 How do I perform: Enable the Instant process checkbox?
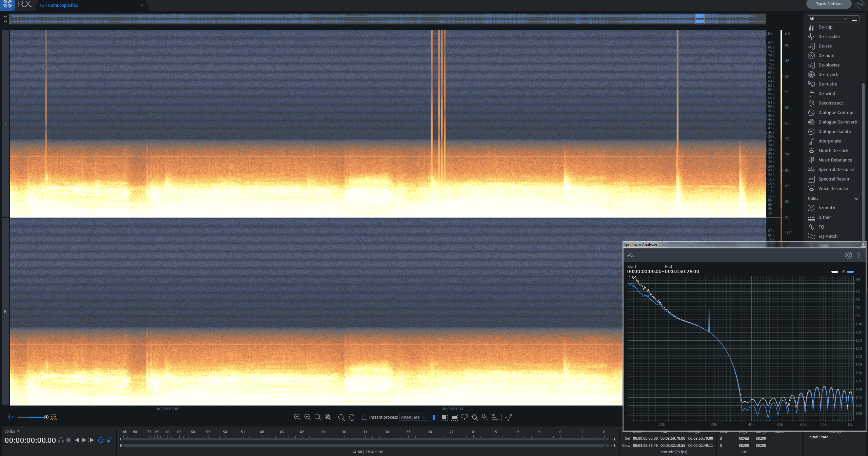coord(365,417)
